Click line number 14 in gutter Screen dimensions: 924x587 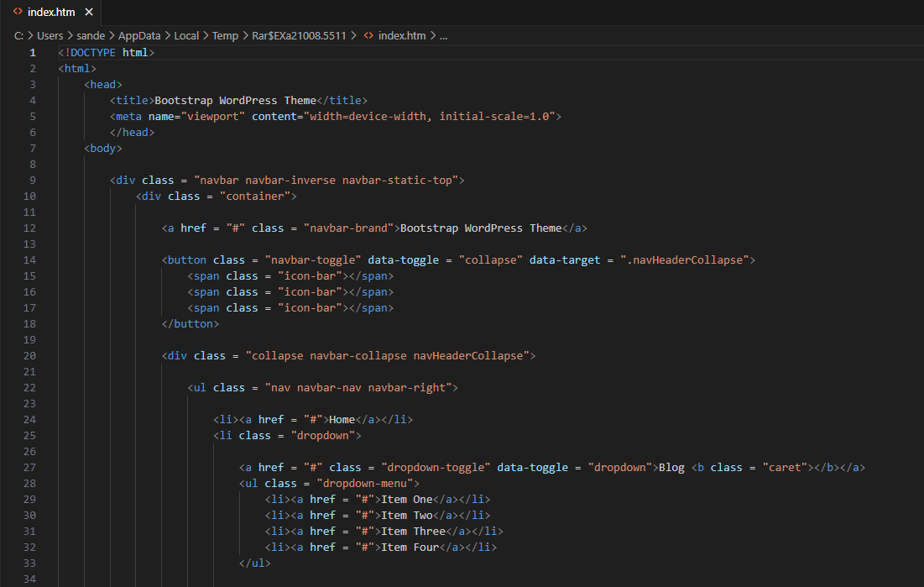click(x=29, y=259)
